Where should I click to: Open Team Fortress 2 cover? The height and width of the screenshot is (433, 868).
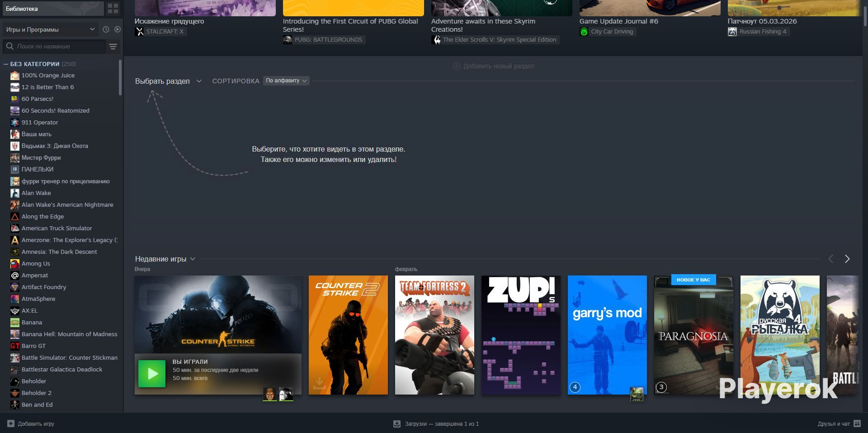(x=434, y=335)
